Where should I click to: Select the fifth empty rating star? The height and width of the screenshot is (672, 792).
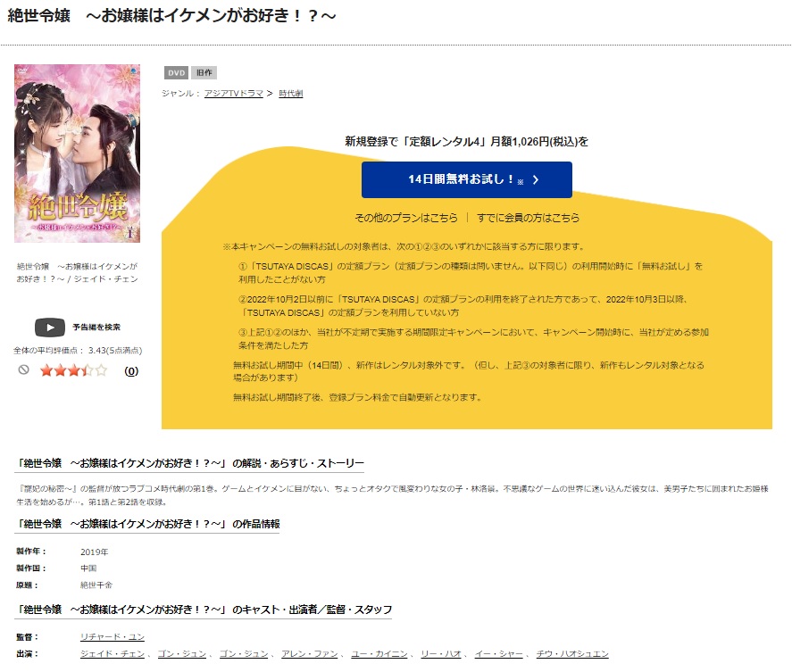click(102, 370)
